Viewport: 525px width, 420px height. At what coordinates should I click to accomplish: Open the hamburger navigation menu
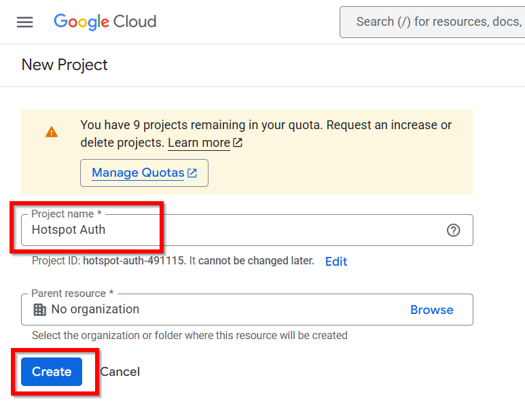(25, 22)
